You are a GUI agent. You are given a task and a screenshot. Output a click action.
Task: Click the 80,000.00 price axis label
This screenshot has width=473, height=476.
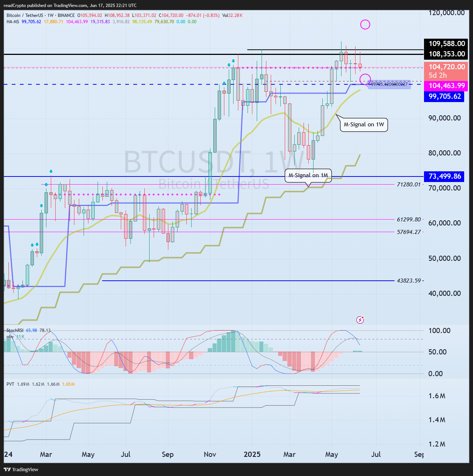click(x=444, y=153)
